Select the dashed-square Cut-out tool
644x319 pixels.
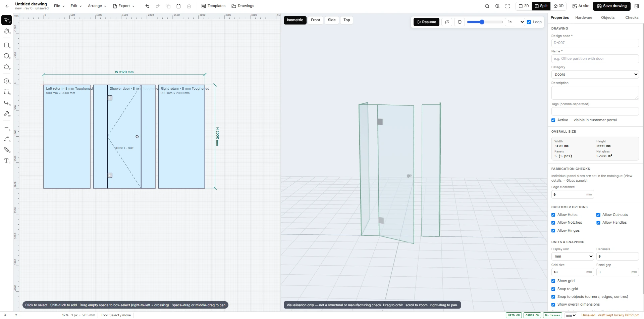6,92
